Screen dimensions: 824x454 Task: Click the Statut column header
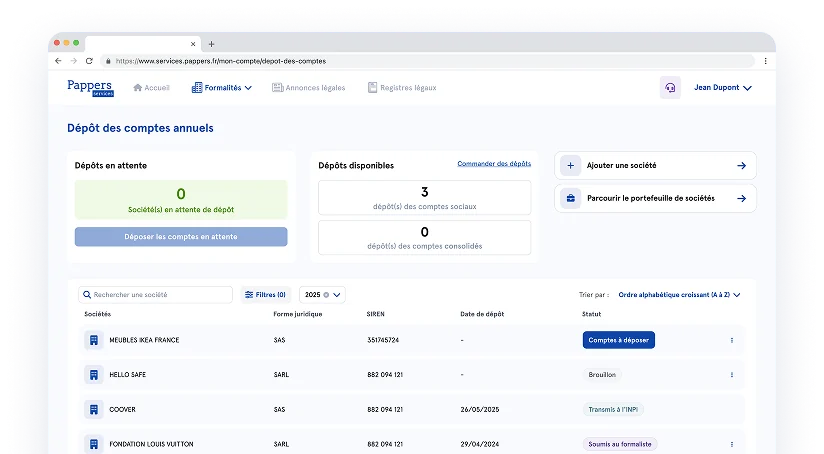[592, 314]
